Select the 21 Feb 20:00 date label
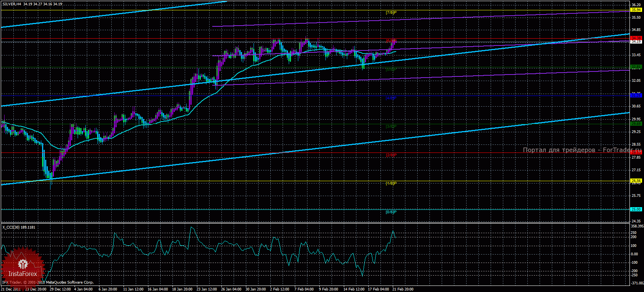Viewport: 644px width, 292px height. coord(403,289)
